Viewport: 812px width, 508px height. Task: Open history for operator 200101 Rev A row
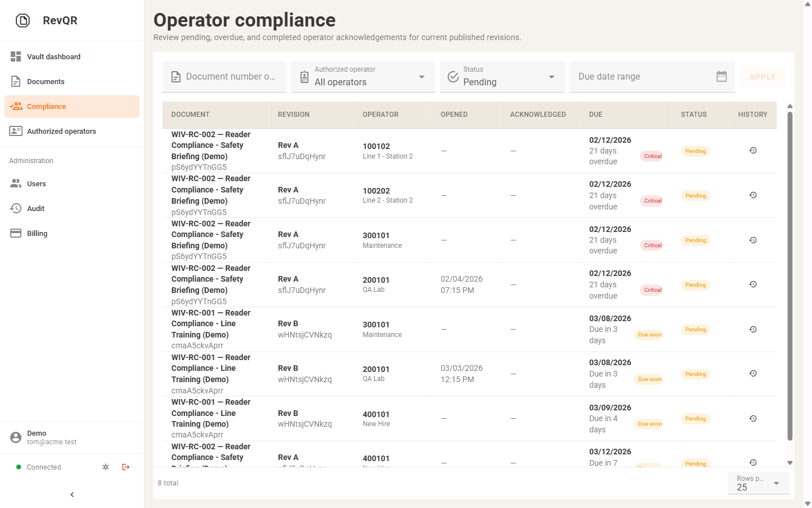[x=753, y=284]
